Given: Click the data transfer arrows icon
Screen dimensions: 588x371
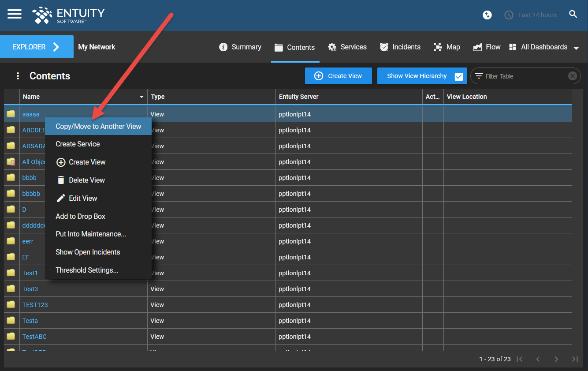Looking at the screenshot, I should 487,15.
